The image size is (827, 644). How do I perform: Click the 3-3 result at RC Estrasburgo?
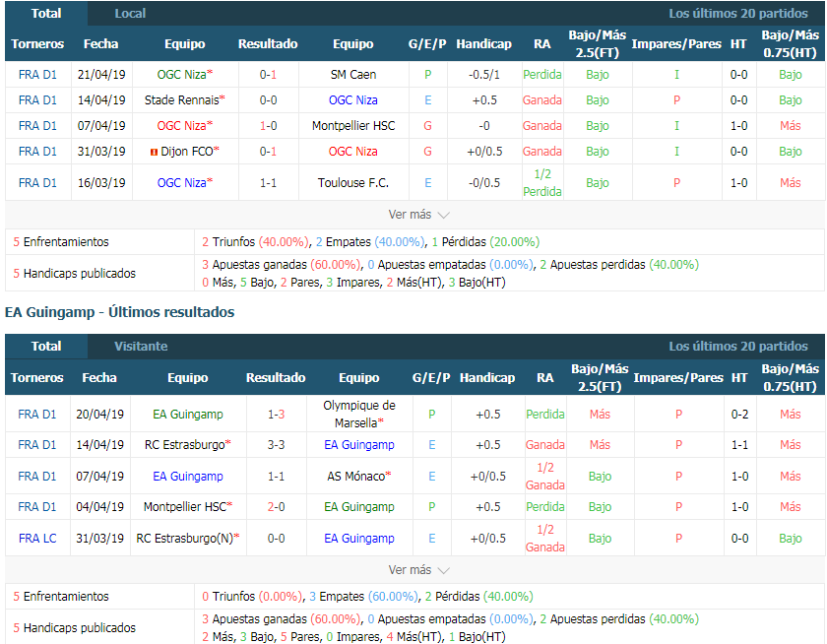tap(276, 445)
